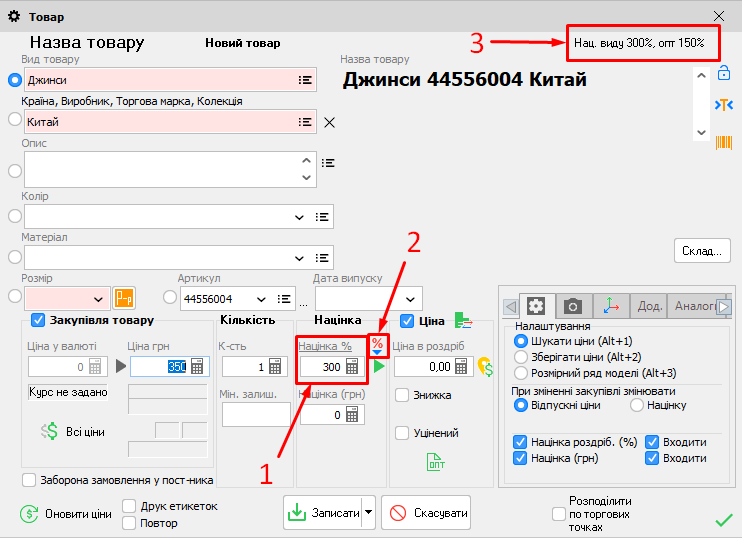Click the padlock icon near product name
This screenshot has width=742, height=538.
point(723,73)
